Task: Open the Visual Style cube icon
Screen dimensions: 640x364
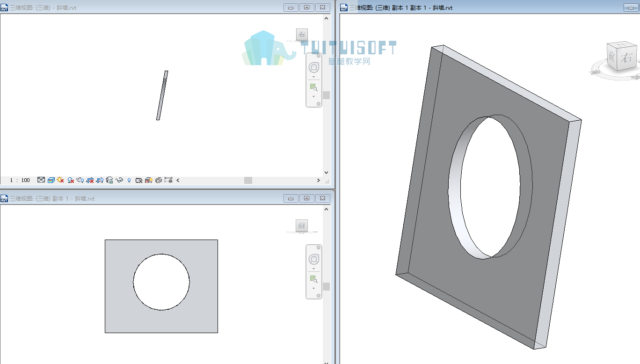Action: pos(51,180)
